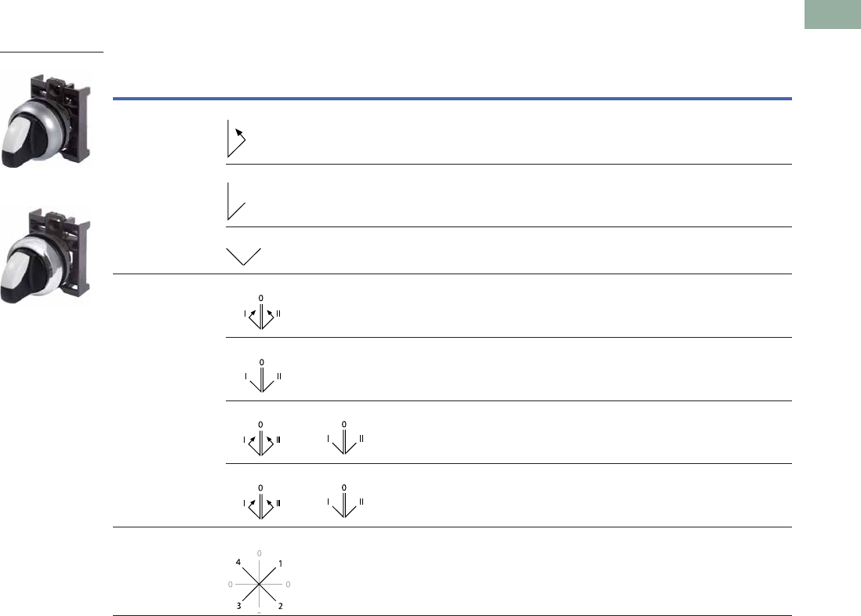Image resolution: width=861 pixels, height=616 pixels.
Task: Click the topmost non-arrowed 0-I-II switch diagram
Action: (x=262, y=377)
